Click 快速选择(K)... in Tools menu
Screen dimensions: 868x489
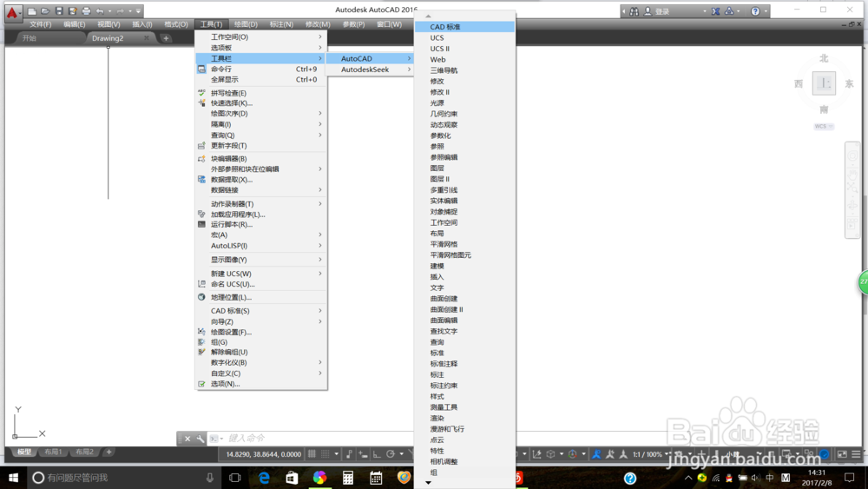click(x=260, y=103)
